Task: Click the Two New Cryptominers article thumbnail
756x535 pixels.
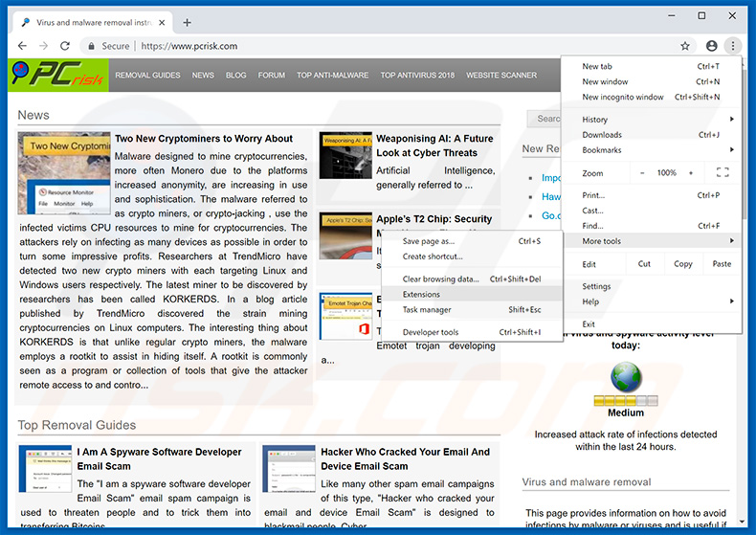Action: (64, 173)
